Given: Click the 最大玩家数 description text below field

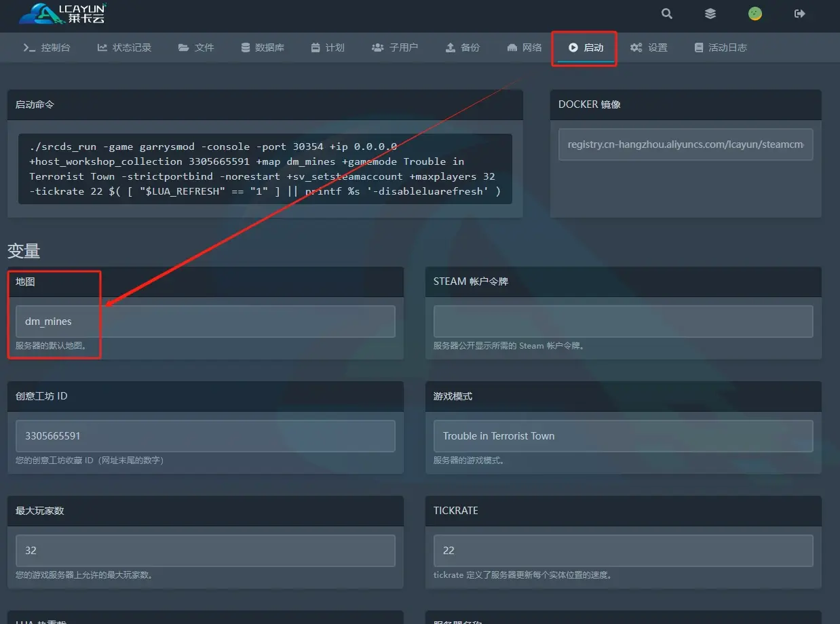Looking at the screenshot, I should [84, 575].
